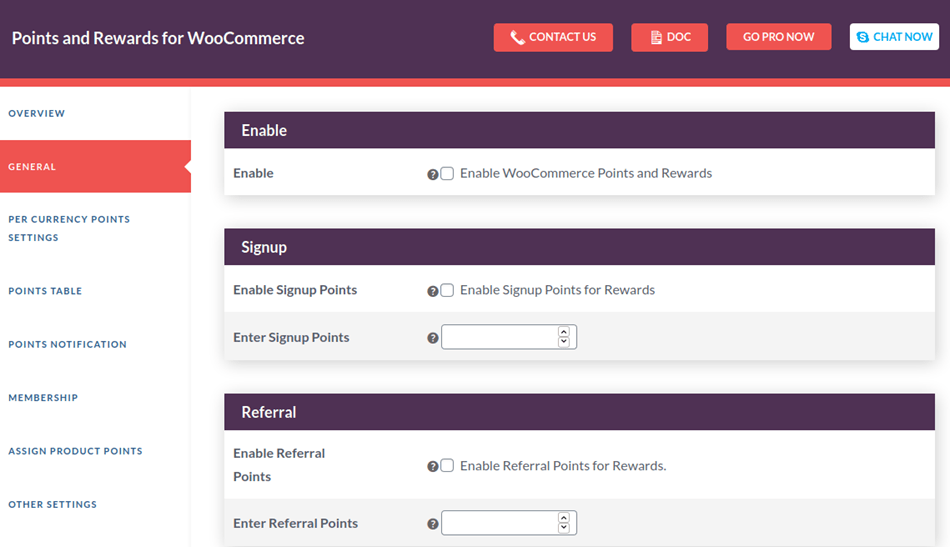Go to the Points Table tab

coord(45,291)
